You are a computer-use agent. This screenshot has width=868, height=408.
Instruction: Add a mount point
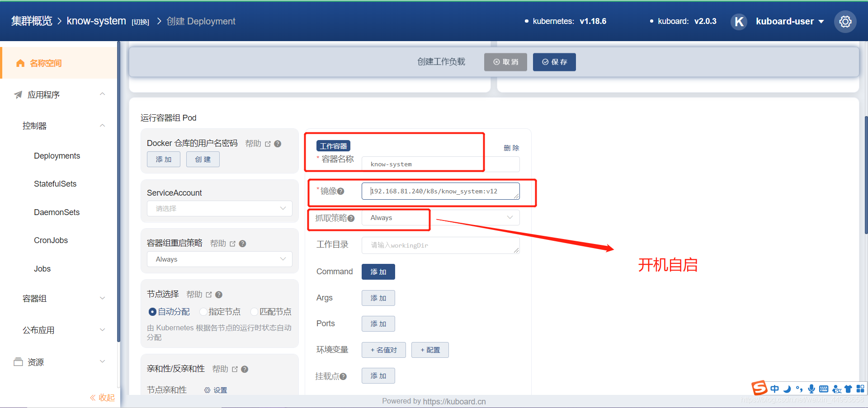(378, 376)
